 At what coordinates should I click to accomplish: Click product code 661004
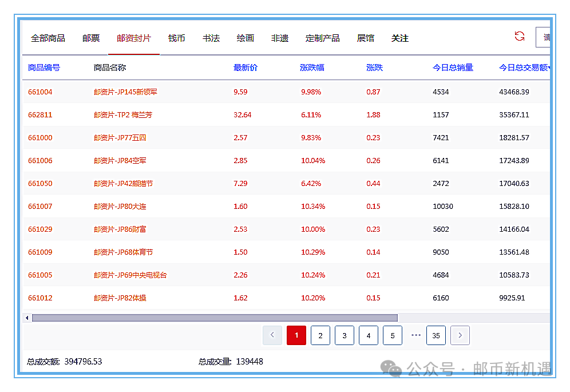pos(40,92)
